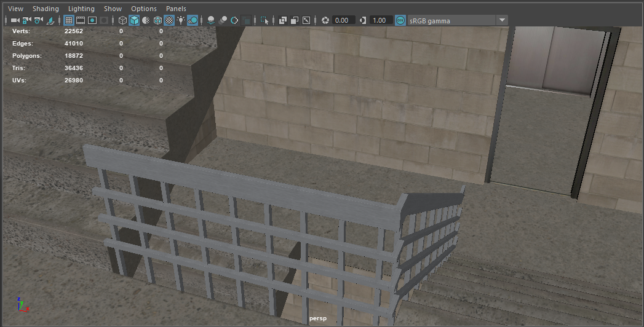Click the UVs count 26980

[x=74, y=81]
